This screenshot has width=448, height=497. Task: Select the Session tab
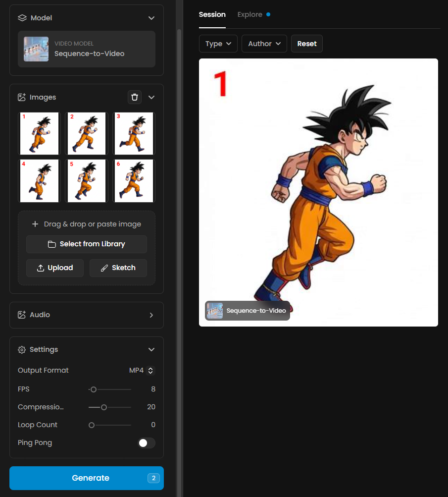212,14
